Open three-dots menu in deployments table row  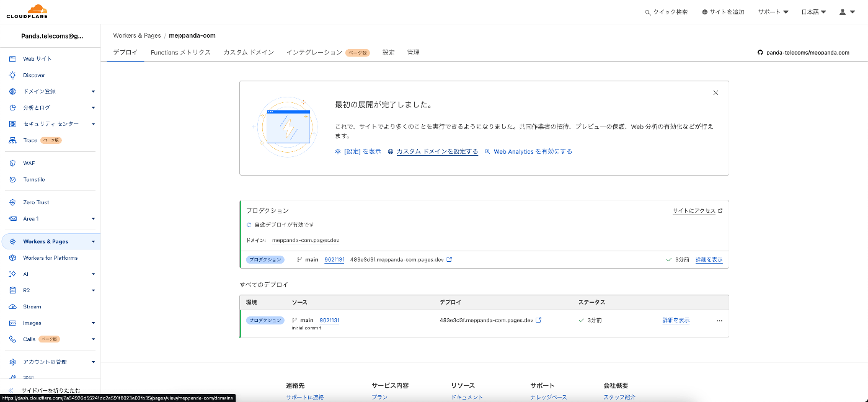(719, 321)
